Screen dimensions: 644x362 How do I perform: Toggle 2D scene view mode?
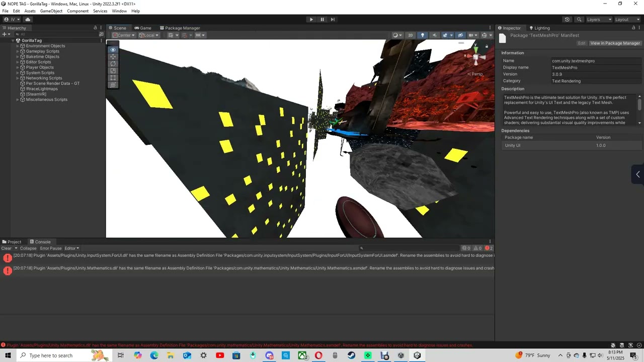410,35
